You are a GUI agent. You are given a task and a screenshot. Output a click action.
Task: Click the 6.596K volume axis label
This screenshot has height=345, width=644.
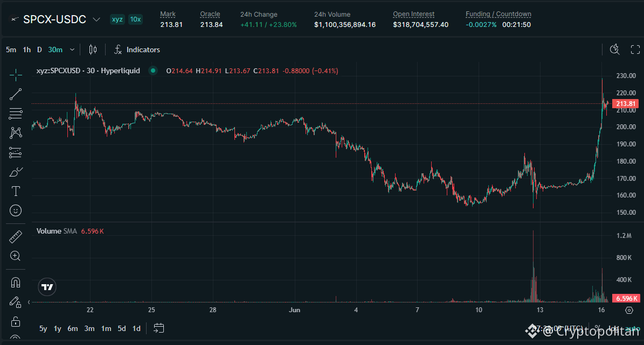[626, 298]
